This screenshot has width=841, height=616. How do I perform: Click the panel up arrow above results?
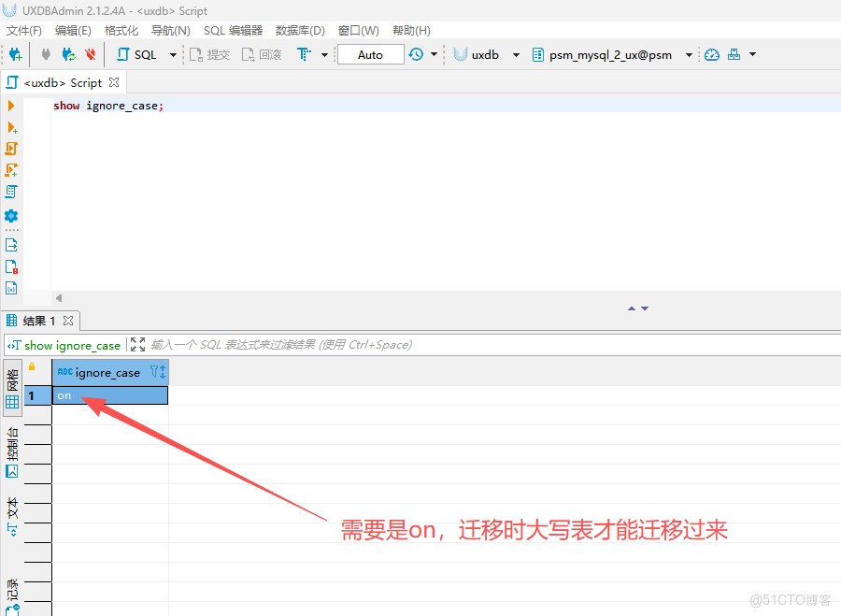point(632,308)
